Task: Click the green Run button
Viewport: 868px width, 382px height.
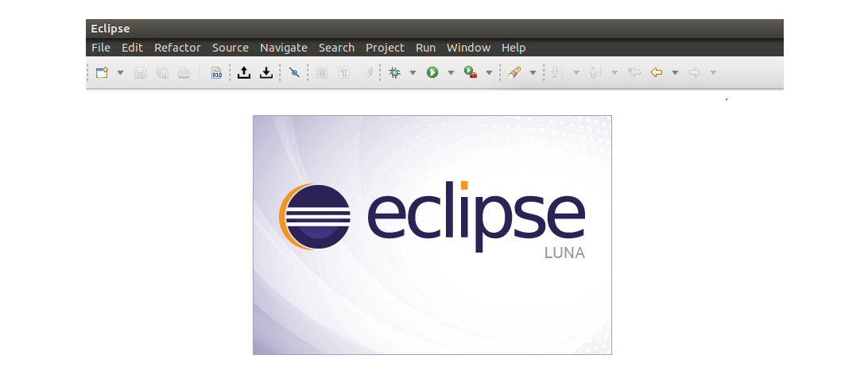Action: [432, 72]
